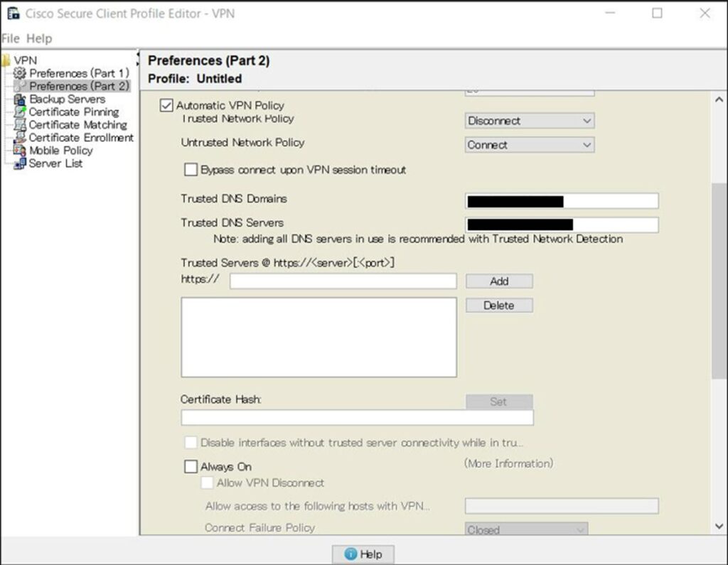The height and width of the screenshot is (565, 728).
Task: Open Certificate Matching section
Action: point(78,125)
